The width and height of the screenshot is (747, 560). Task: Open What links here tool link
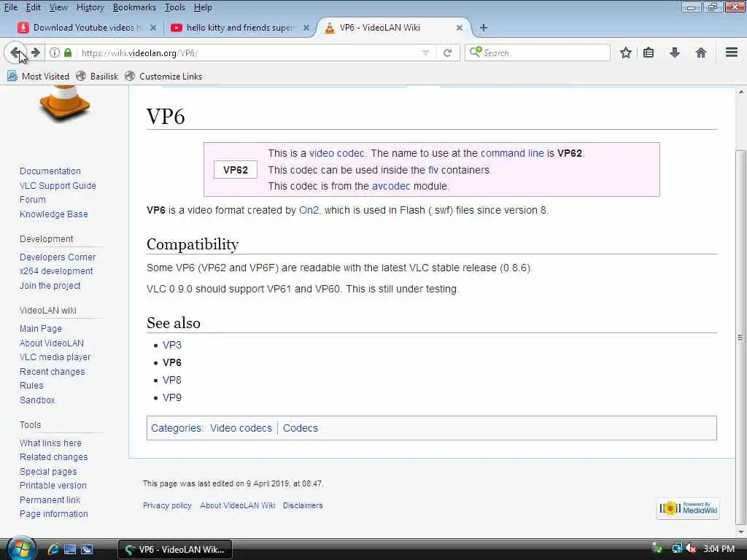click(50, 443)
